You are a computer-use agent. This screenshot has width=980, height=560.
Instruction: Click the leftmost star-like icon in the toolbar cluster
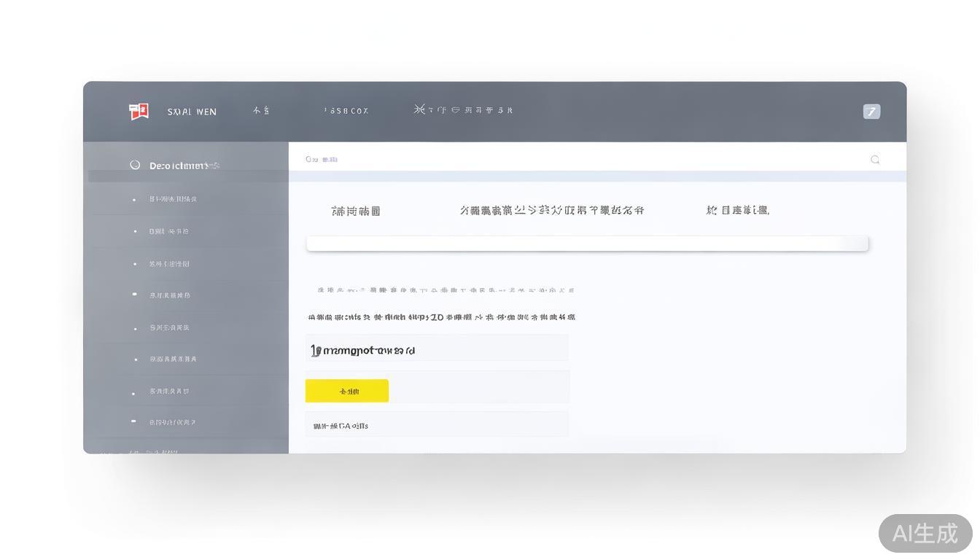click(x=419, y=109)
